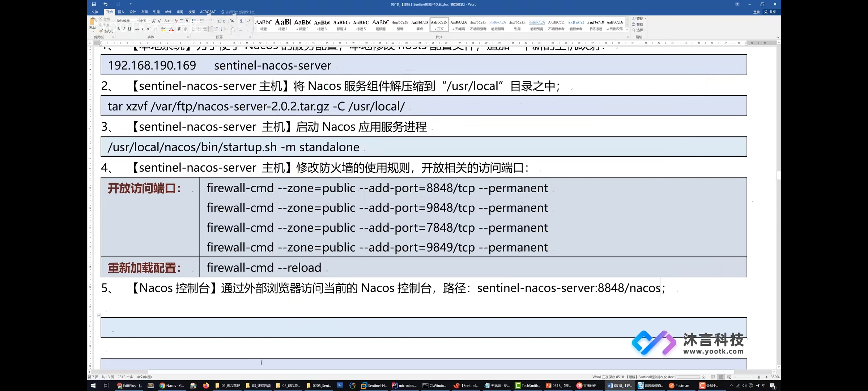The width and height of the screenshot is (868, 391).
Task: Toggle italic formatting
Action: [124, 29]
